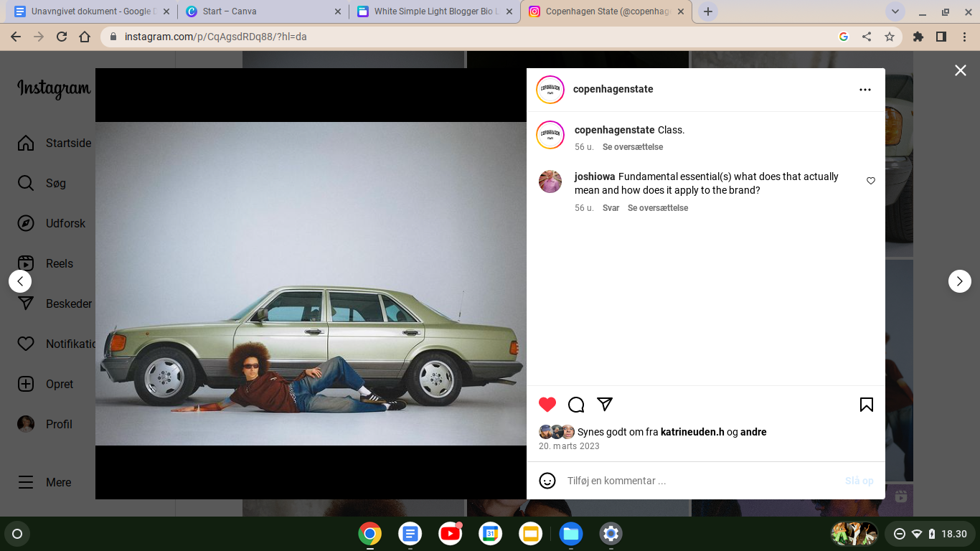Unlike the post with red heart

(547, 405)
